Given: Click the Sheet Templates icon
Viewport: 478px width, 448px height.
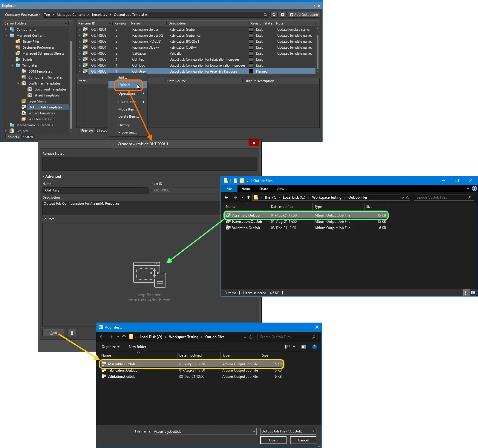Looking at the screenshot, I should pos(30,95).
